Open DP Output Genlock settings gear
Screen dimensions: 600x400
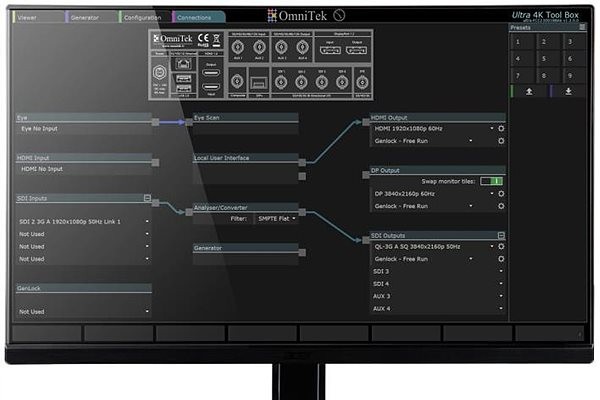click(x=501, y=206)
